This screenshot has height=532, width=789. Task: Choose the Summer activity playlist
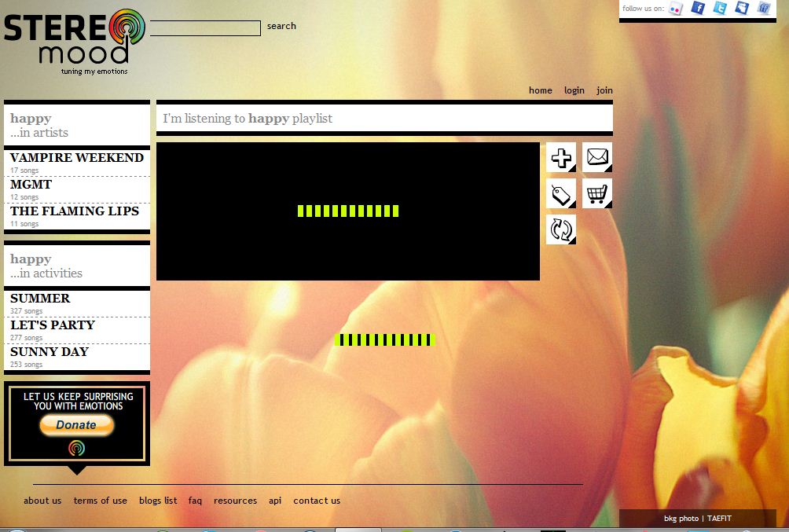click(x=40, y=299)
